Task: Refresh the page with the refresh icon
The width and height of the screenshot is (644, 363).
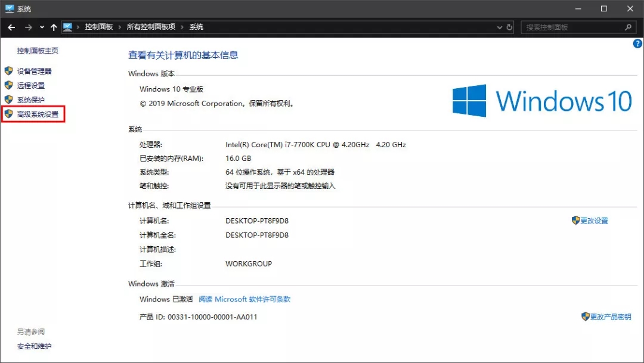Action: pos(509,27)
